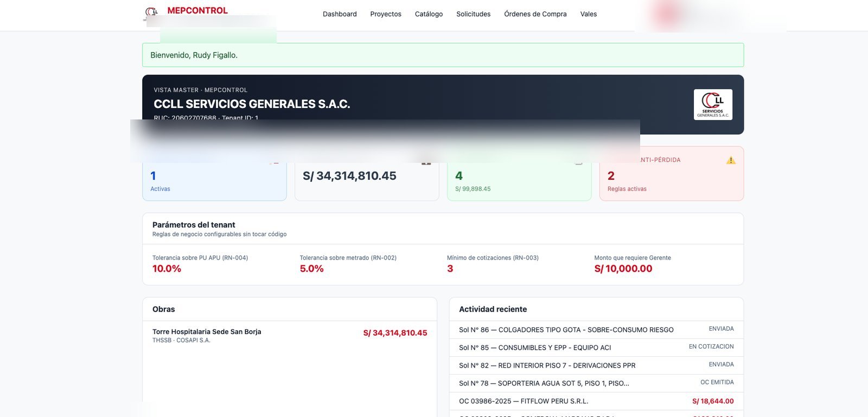Viewport: 868px width, 417px height.
Task: Click the Actividad reciente heading
Action: 493,309
